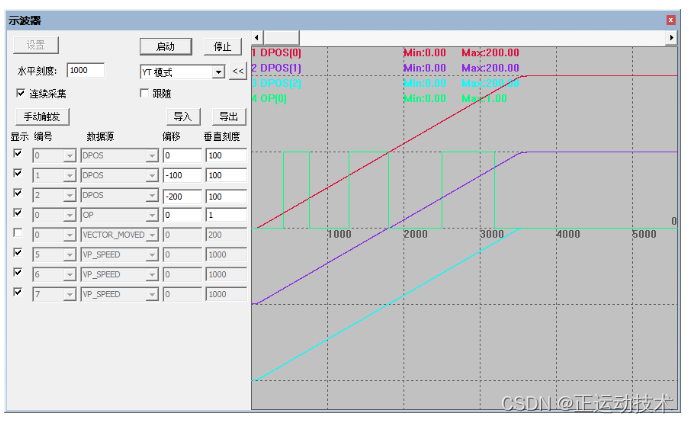Click the '1 DPOS(0)' legend label
This screenshot has height=423, width=689.
tap(276, 53)
